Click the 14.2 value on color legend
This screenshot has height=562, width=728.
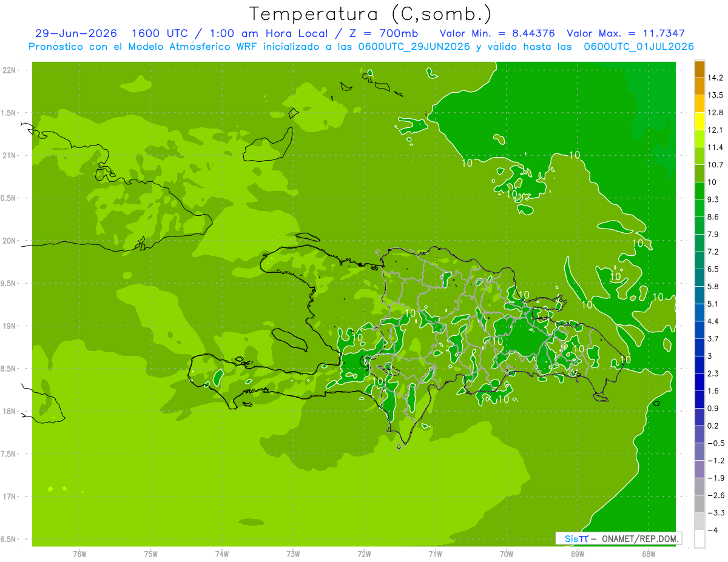click(x=715, y=78)
